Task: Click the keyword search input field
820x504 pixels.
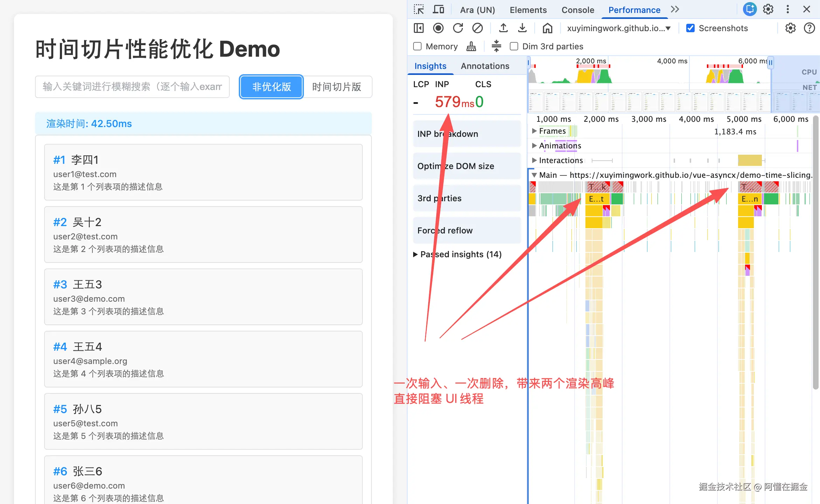Action: pyautogui.click(x=132, y=87)
